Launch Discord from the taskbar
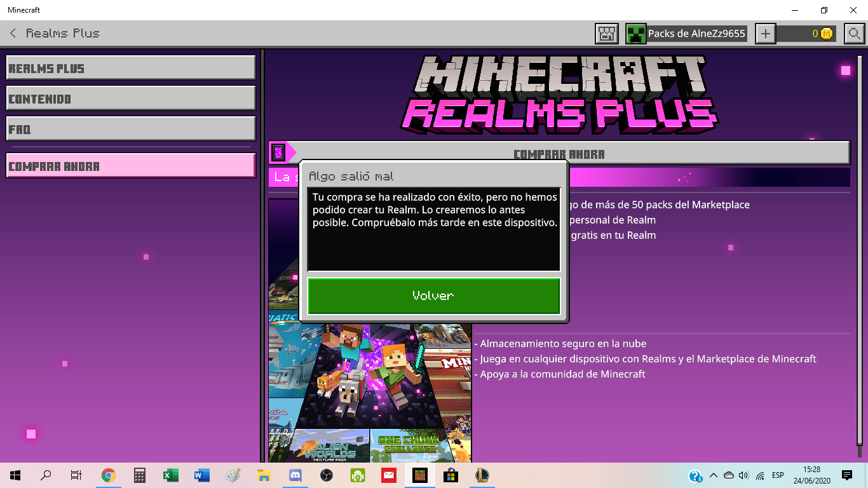The width and height of the screenshot is (868, 488). (295, 475)
